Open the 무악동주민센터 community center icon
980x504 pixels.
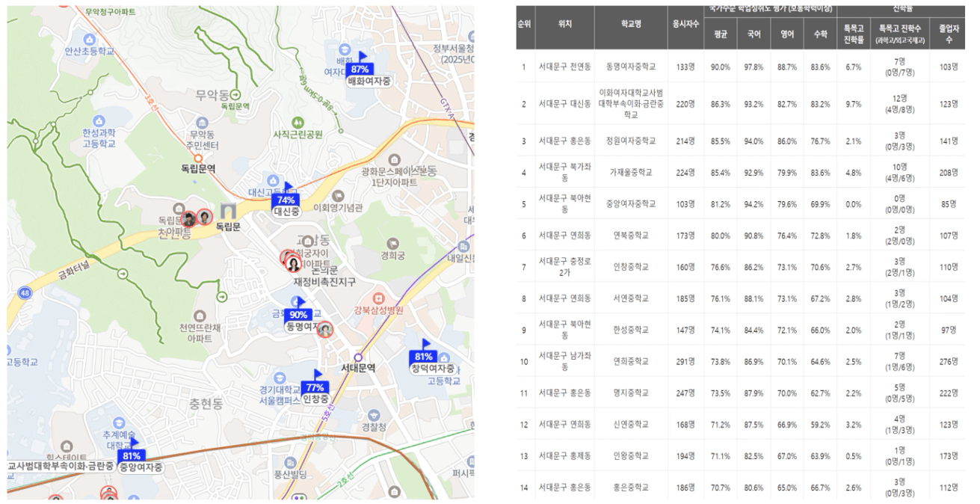click(x=202, y=121)
